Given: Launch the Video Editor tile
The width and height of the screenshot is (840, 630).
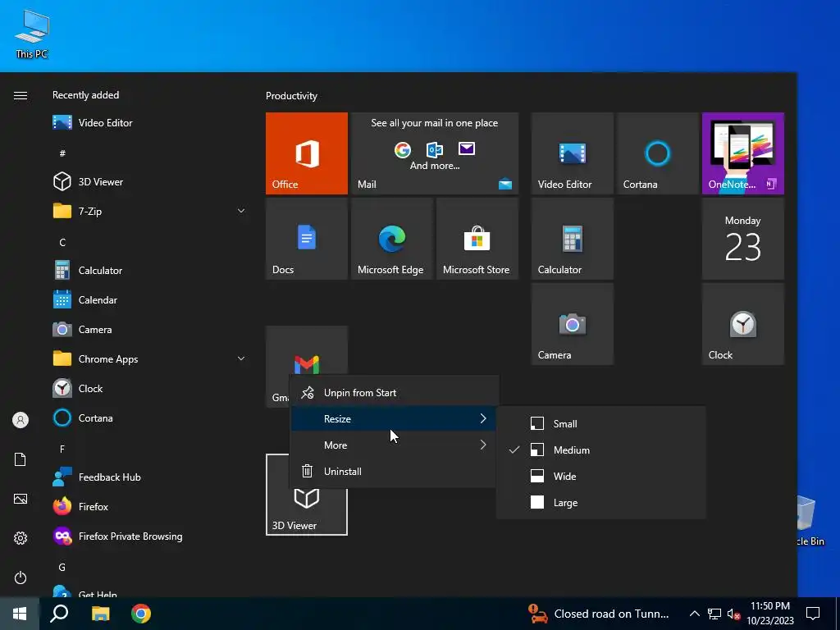Looking at the screenshot, I should tap(572, 153).
